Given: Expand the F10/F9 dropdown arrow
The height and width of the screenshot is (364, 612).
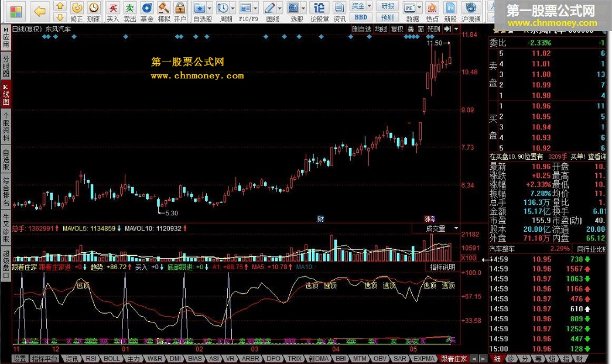Looking at the screenshot, I should (256, 8).
